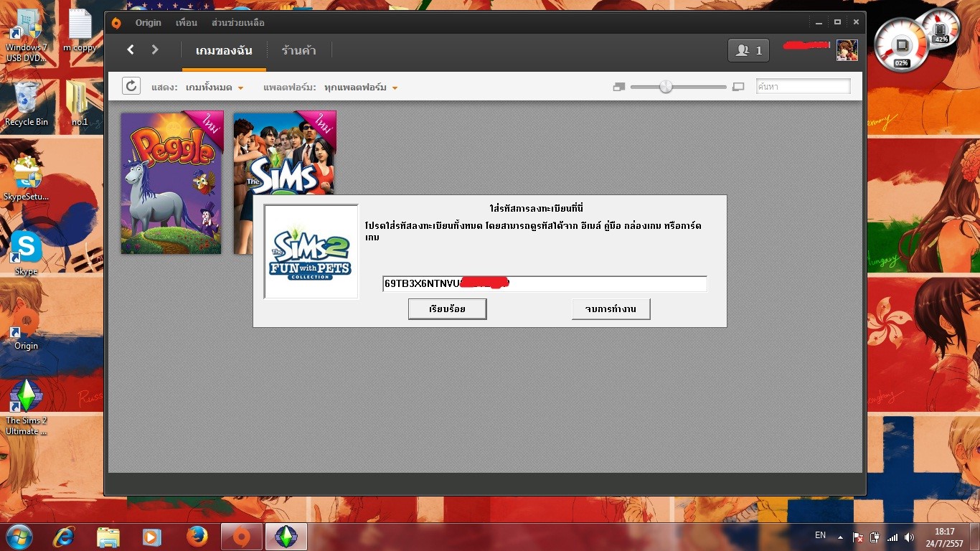
Task: Select the Windows 7 USB DVD desktop icon
Action: (x=26, y=36)
